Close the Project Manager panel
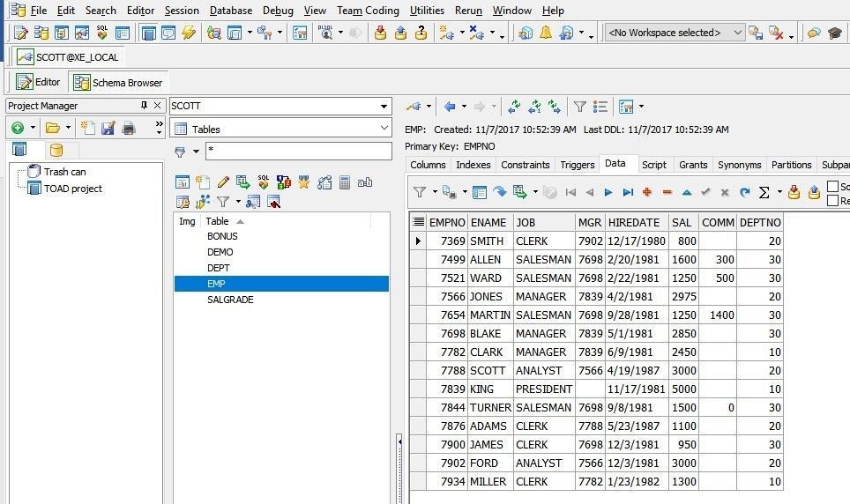 click(157, 105)
